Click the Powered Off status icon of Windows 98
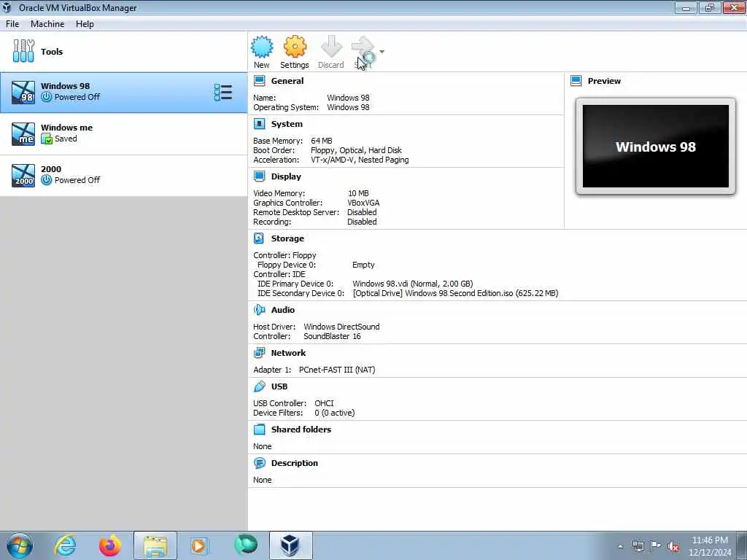The width and height of the screenshot is (747, 560). 46,97
